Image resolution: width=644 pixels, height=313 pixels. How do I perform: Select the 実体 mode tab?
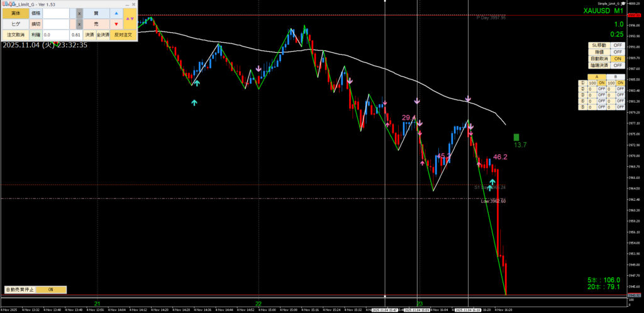(15, 13)
